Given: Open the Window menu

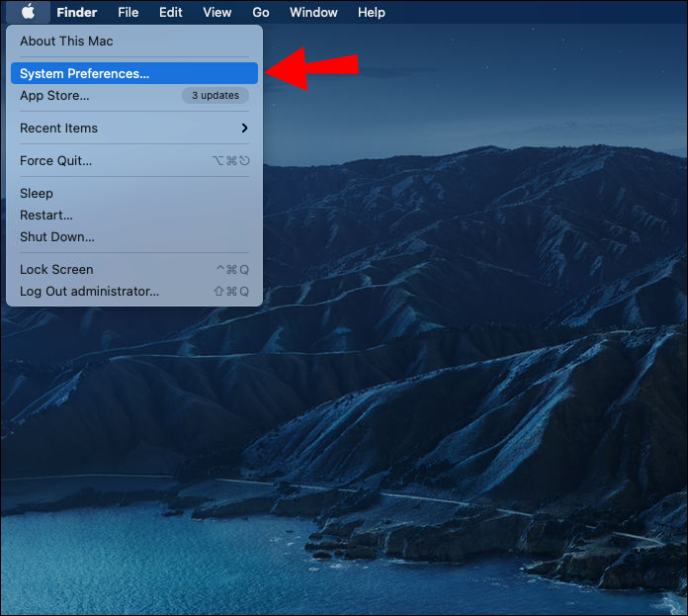Looking at the screenshot, I should (313, 12).
